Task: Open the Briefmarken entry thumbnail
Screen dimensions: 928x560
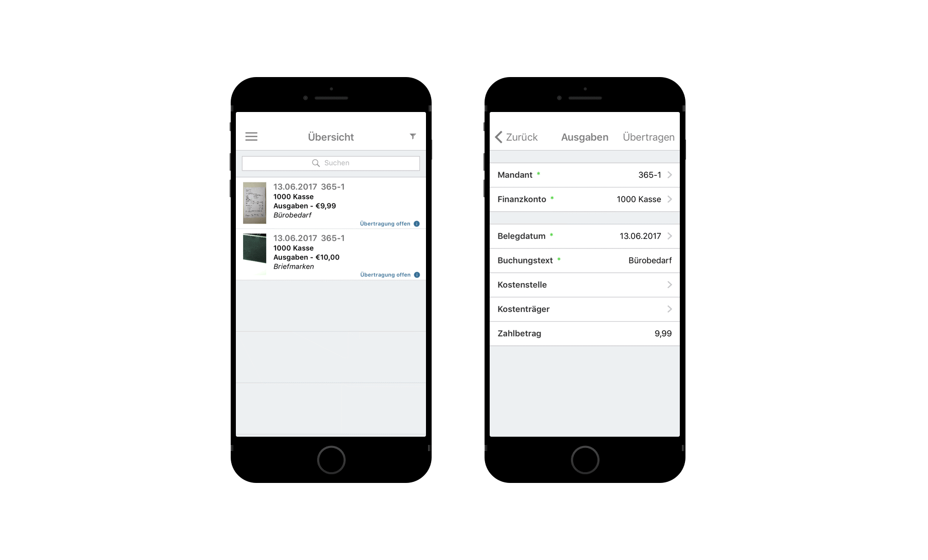Action: click(x=254, y=249)
